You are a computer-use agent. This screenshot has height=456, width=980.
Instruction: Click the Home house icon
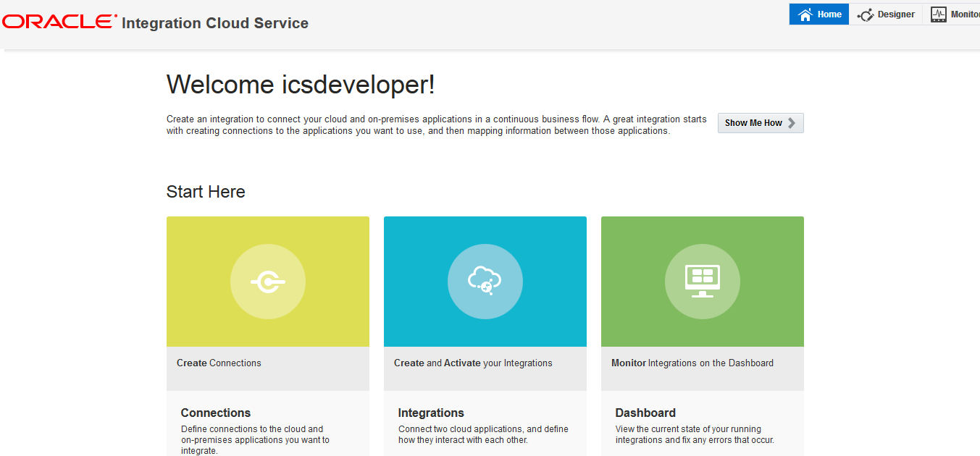[x=805, y=14]
